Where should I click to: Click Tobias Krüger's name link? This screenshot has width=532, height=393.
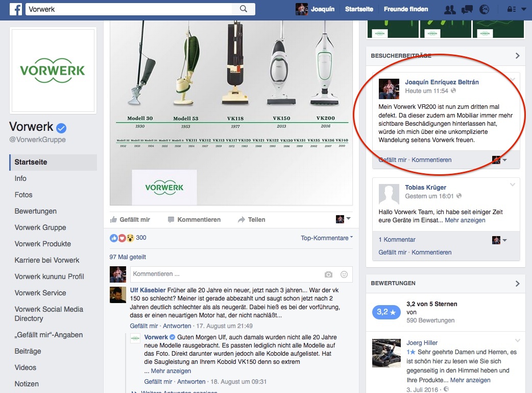pyautogui.click(x=425, y=188)
